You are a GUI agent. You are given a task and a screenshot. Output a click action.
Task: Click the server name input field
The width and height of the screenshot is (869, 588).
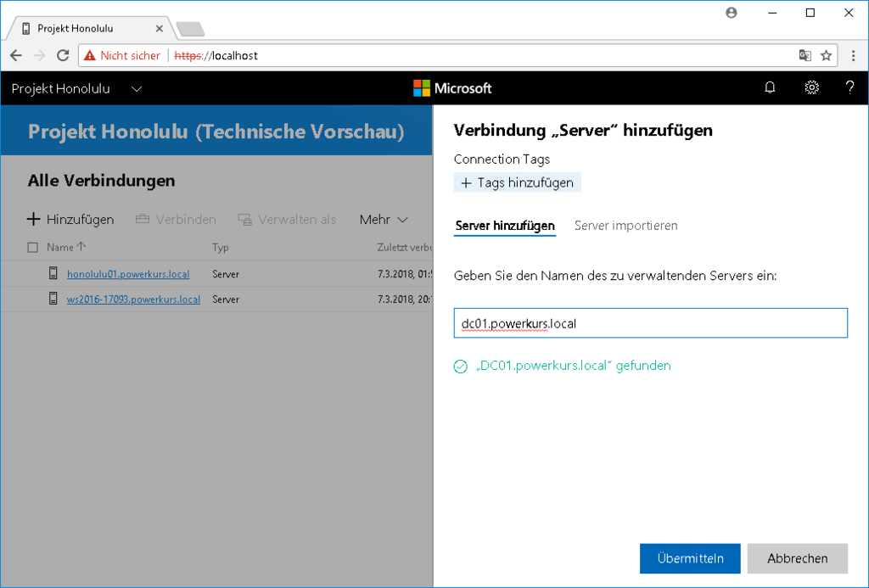click(x=651, y=323)
